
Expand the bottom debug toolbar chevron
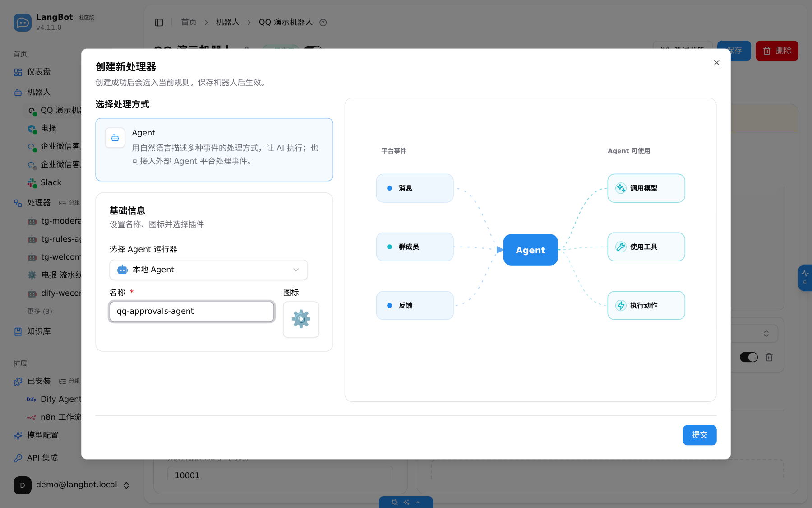418,502
